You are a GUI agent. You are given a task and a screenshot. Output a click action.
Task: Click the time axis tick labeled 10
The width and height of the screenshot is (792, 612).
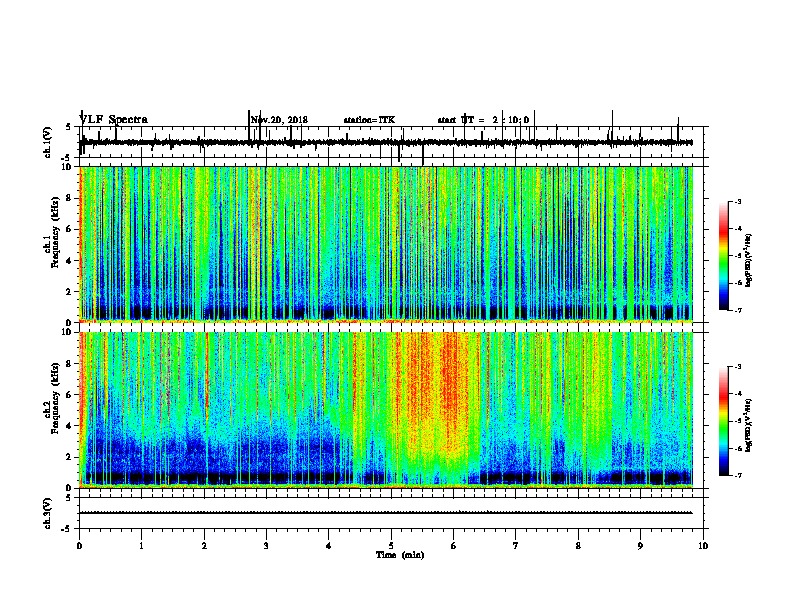(703, 546)
